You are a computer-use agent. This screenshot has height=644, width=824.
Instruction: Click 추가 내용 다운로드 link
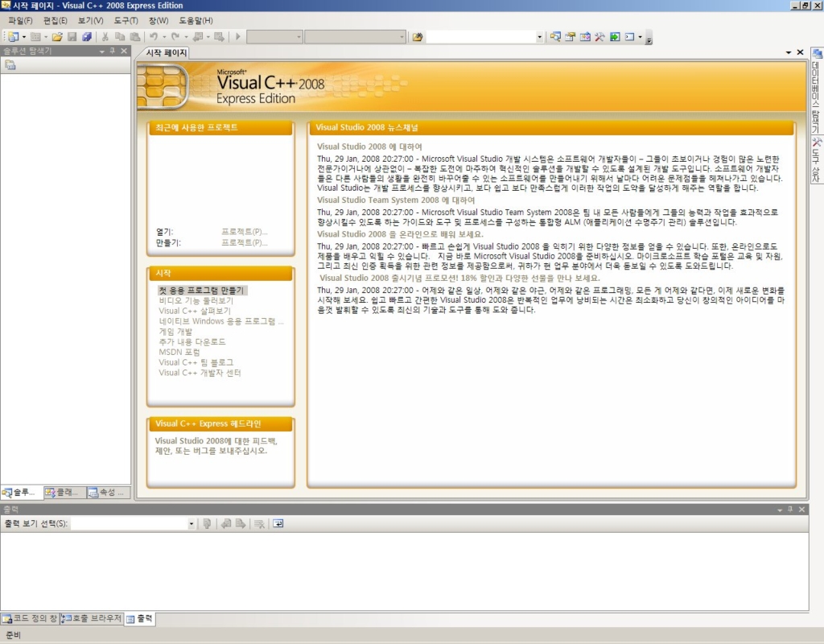[192, 341]
